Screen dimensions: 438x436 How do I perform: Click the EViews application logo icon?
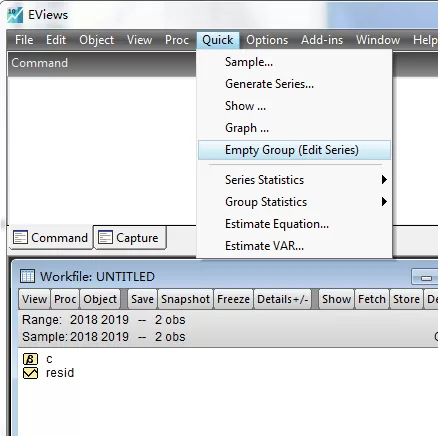pos(15,15)
